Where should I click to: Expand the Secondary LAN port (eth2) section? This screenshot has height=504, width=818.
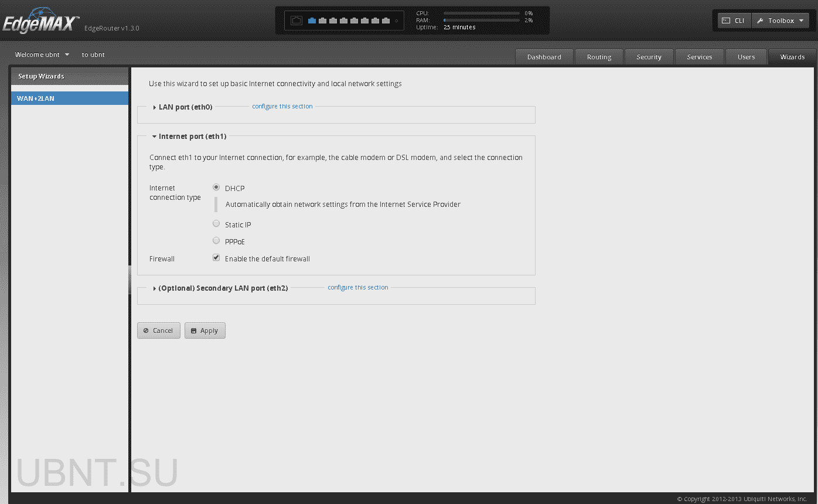223,288
